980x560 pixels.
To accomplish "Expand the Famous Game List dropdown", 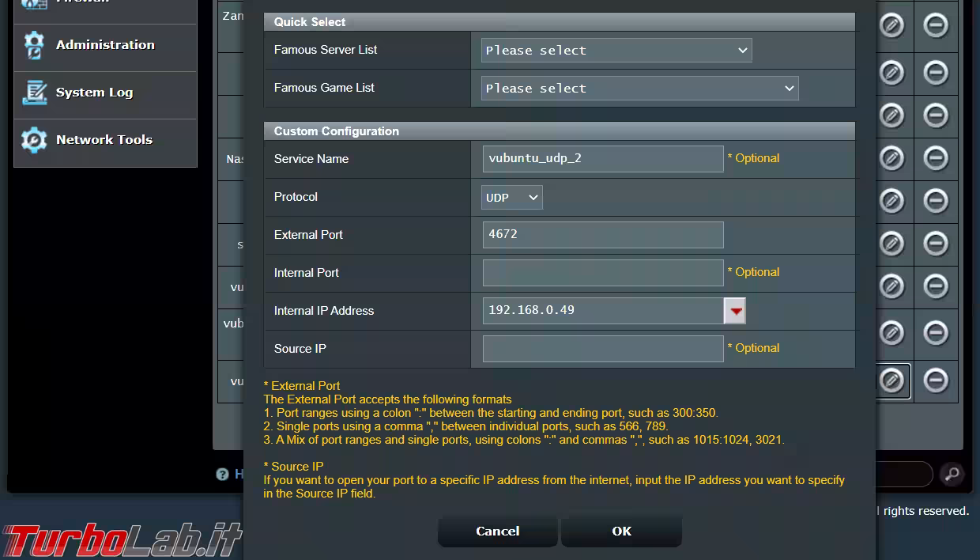I will tap(639, 89).
